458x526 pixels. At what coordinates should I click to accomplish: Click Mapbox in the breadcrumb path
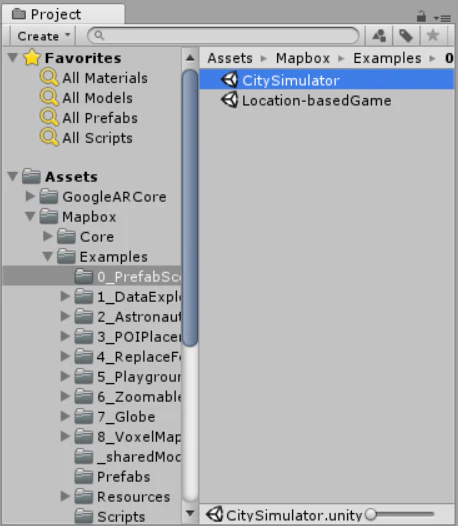click(x=303, y=58)
